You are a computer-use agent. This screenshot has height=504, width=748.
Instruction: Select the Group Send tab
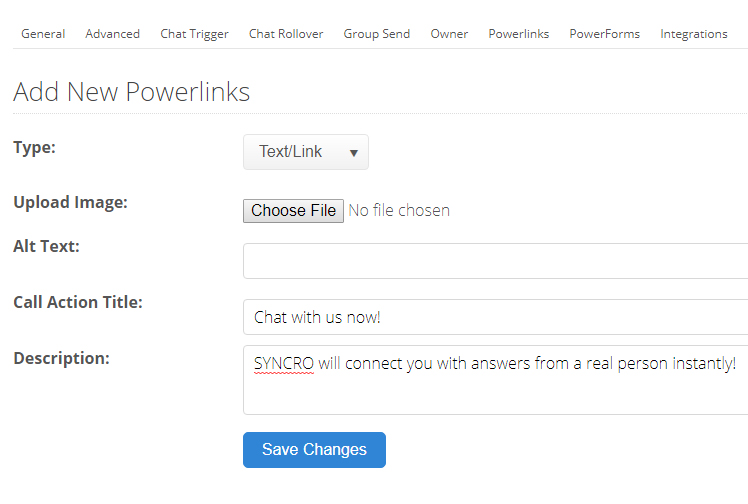tap(377, 34)
